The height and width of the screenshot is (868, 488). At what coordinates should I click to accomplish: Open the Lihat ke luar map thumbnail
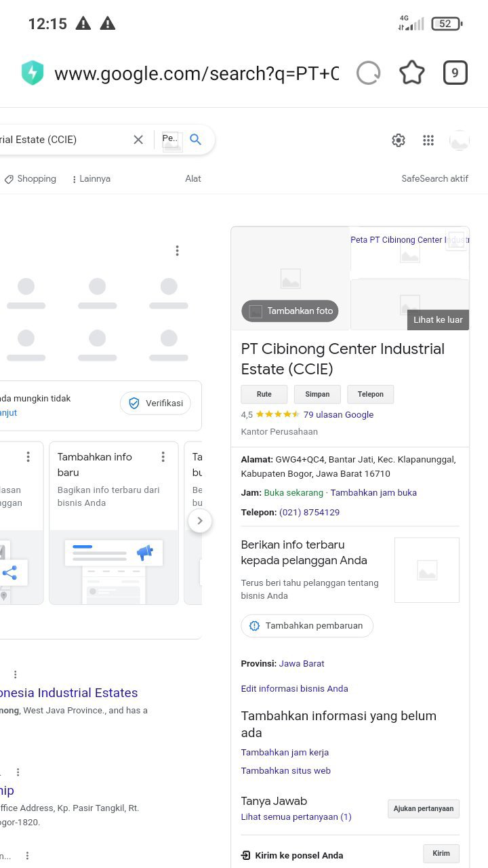click(x=437, y=319)
